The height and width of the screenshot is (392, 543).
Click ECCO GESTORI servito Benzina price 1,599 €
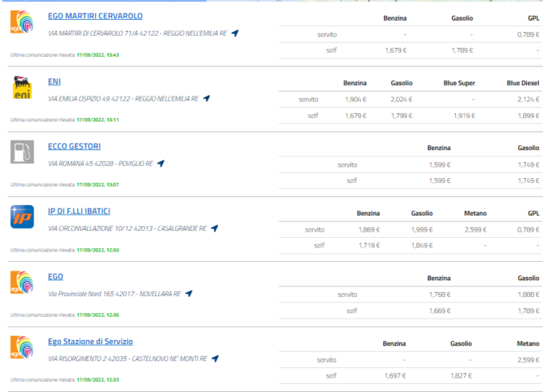pyautogui.click(x=440, y=164)
